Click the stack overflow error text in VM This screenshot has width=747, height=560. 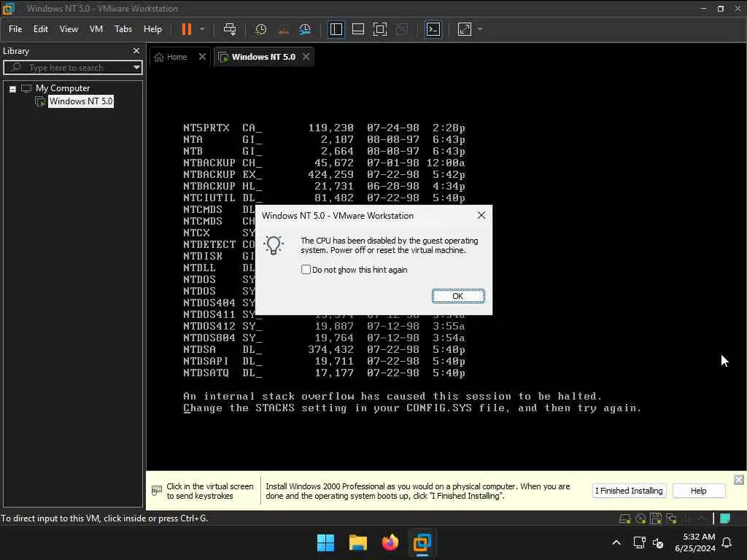pyautogui.click(x=412, y=402)
